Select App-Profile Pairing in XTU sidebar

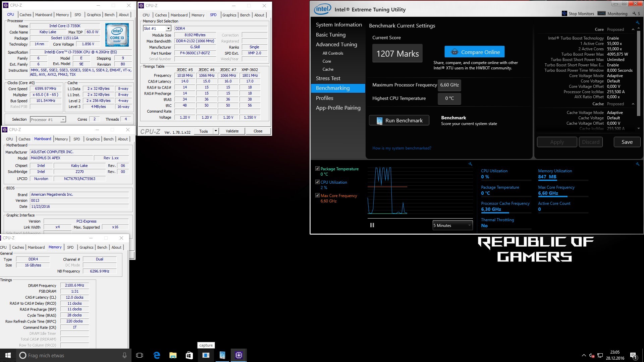[x=338, y=108]
